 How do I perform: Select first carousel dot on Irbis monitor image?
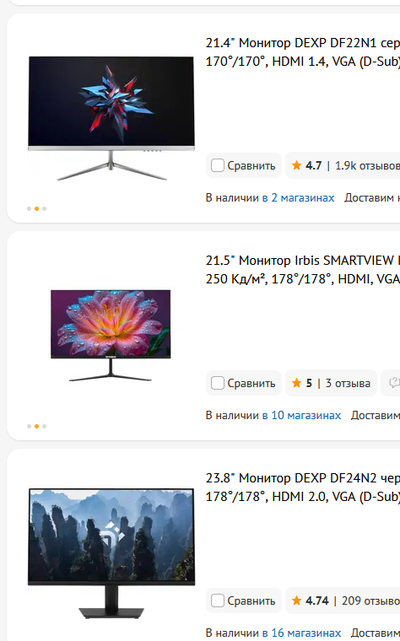[x=29, y=426]
